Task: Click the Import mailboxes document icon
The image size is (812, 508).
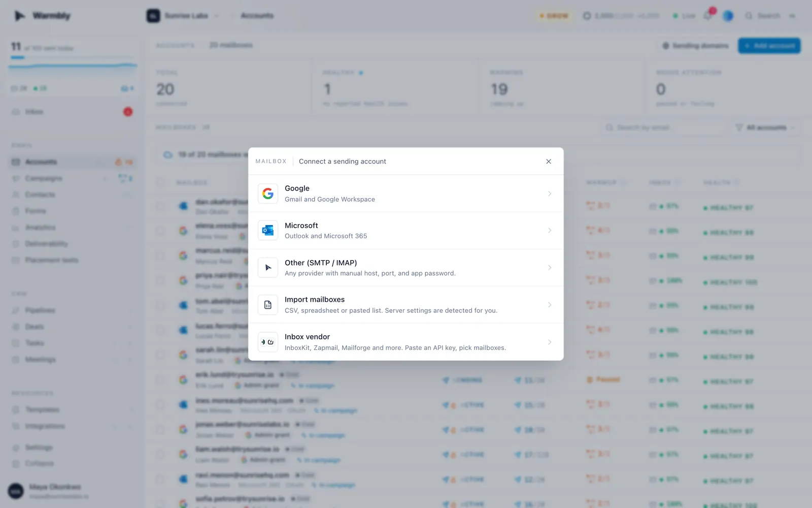Action: 268,305
